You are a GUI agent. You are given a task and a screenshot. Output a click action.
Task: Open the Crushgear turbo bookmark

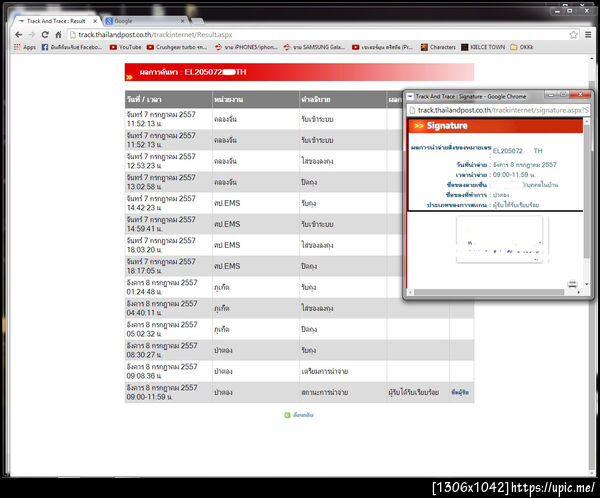point(177,47)
